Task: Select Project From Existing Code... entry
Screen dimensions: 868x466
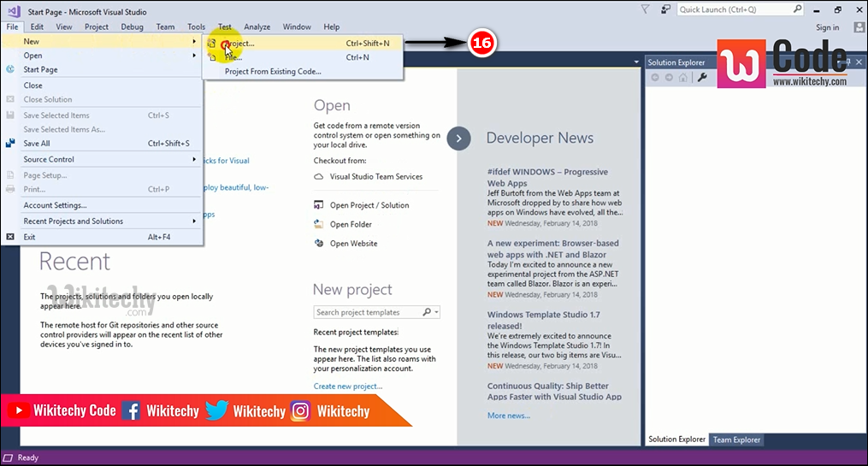Action: (x=273, y=72)
